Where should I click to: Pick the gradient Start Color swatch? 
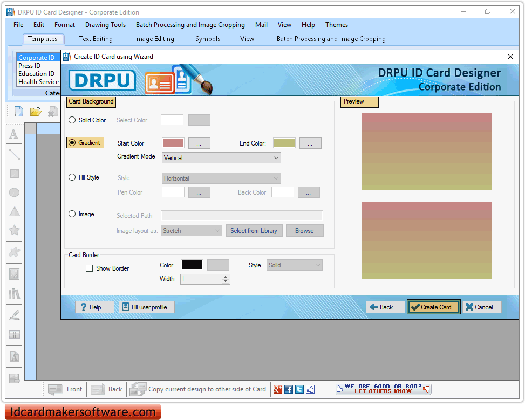tap(172, 143)
